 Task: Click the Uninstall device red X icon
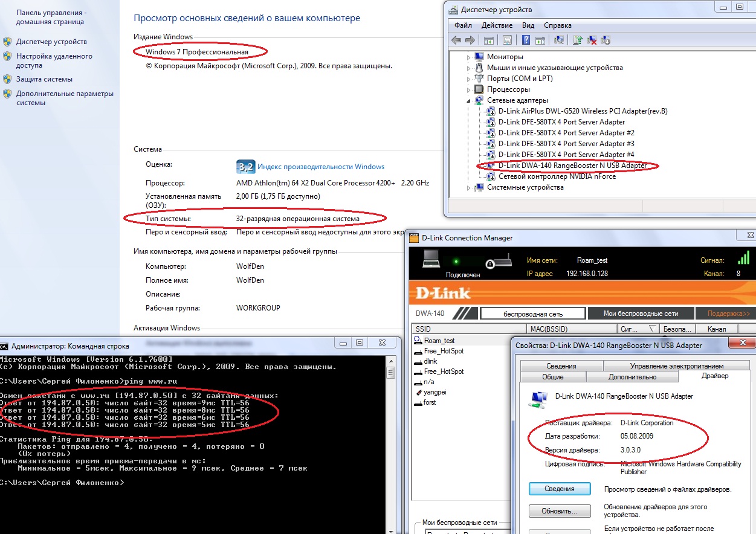coord(592,40)
